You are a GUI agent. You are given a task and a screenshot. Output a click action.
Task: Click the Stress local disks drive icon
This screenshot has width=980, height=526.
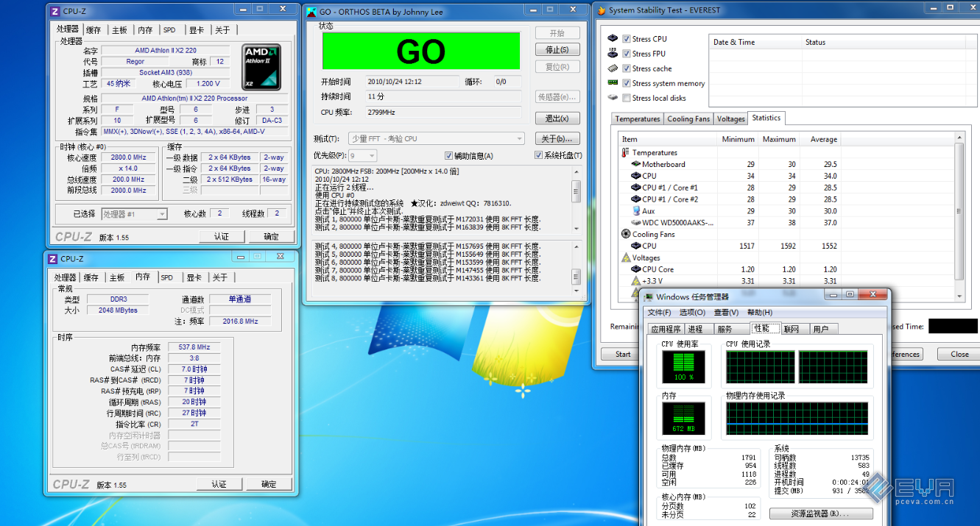pyautogui.click(x=613, y=97)
